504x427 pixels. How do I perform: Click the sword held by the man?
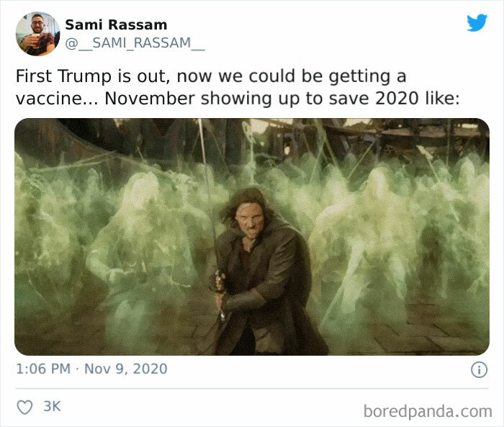coord(210,206)
